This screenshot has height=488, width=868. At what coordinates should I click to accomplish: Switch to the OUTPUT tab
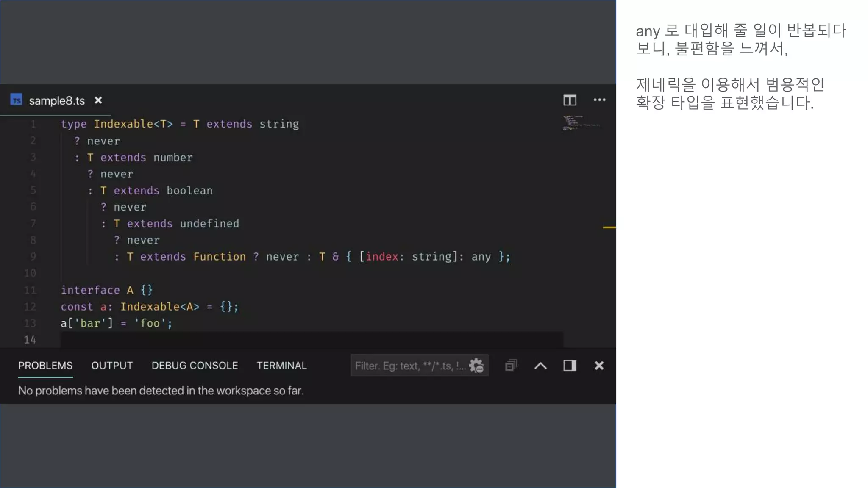pyautogui.click(x=112, y=366)
